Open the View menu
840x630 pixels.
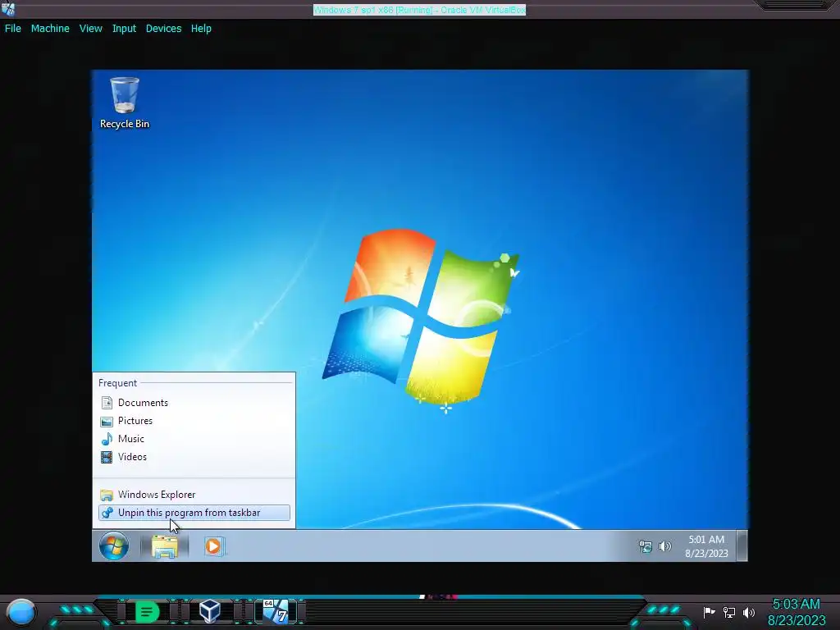[x=90, y=29]
